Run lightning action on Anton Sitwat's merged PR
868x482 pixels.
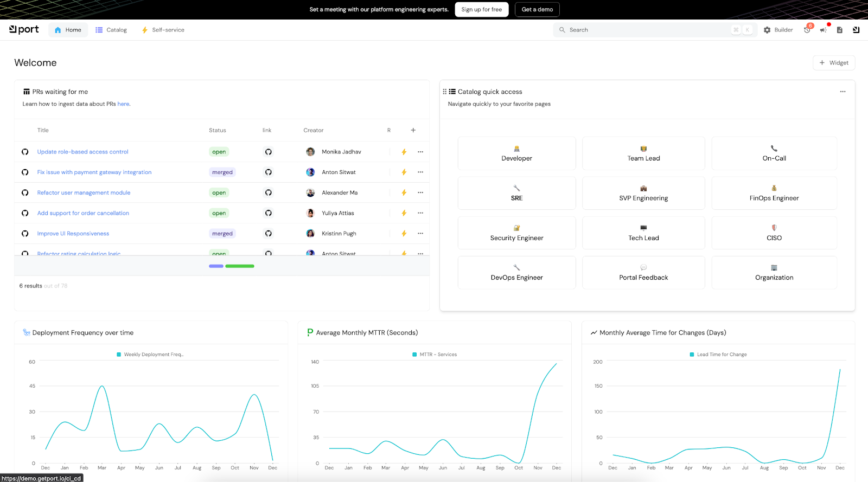click(x=404, y=172)
